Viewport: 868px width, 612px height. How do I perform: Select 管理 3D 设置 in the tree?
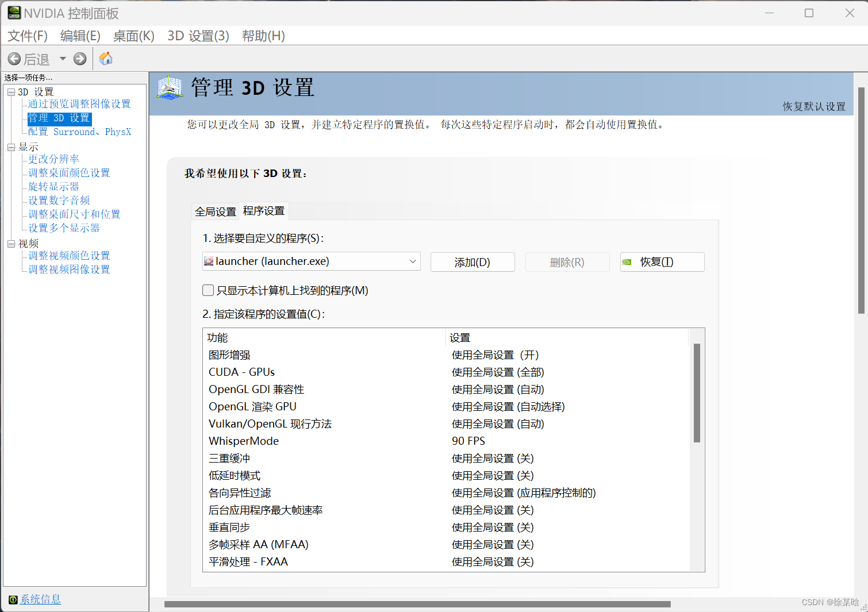59,118
